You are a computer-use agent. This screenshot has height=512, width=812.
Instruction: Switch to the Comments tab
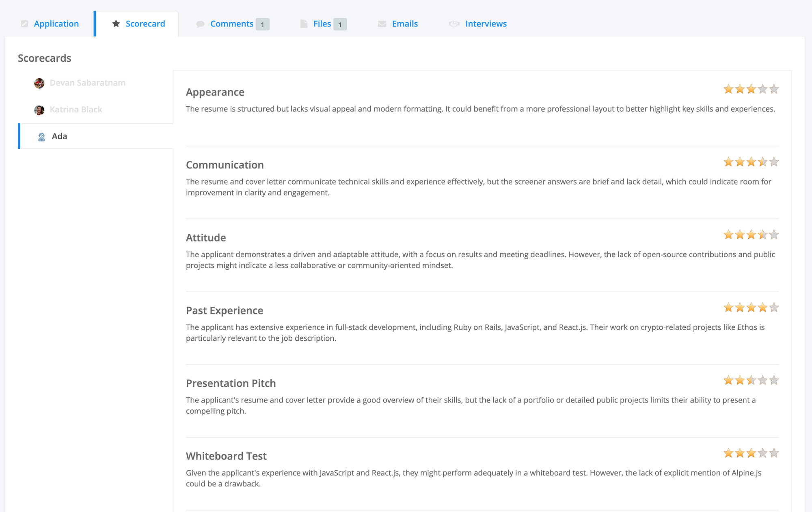coord(232,24)
